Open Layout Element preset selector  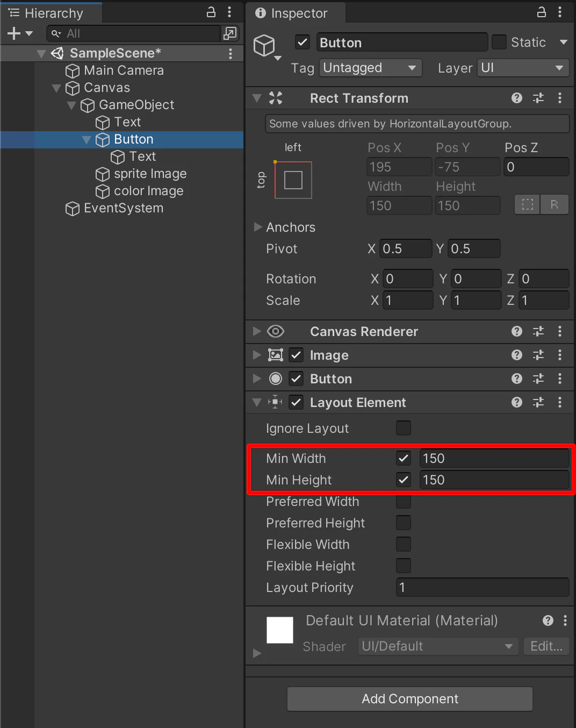click(x=538, y=402)
